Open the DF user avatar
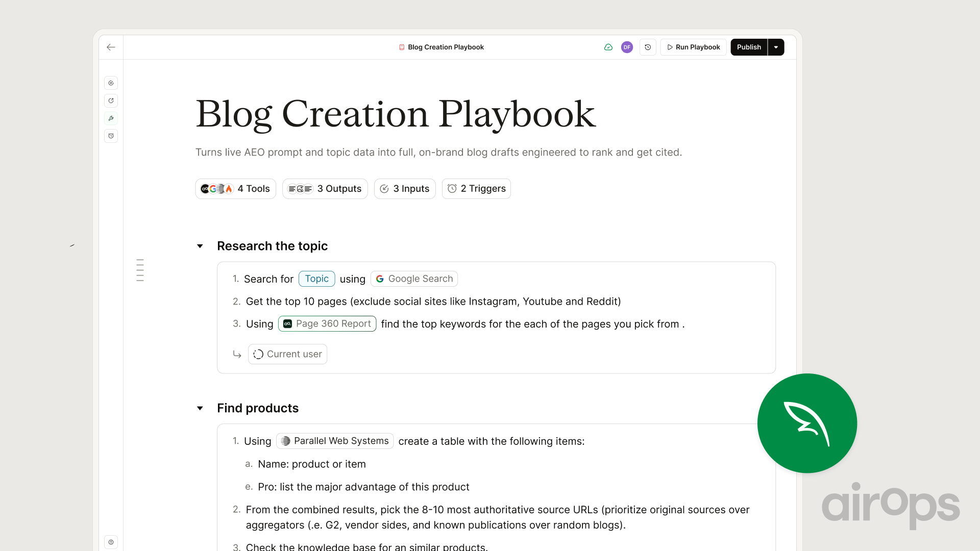Screen dimensions: 980x551 tap(627, 47)
